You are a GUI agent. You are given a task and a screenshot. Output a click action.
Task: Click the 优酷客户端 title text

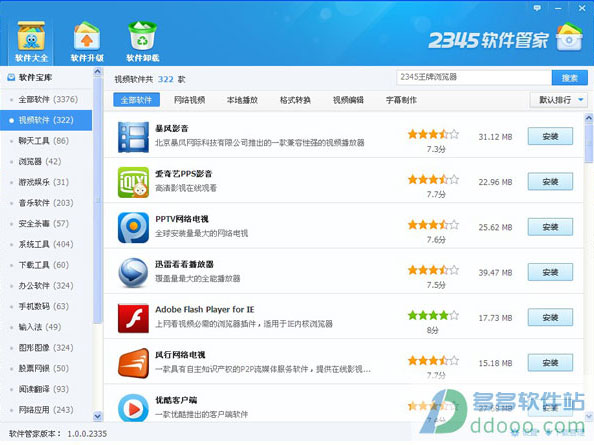click(176, 400)
